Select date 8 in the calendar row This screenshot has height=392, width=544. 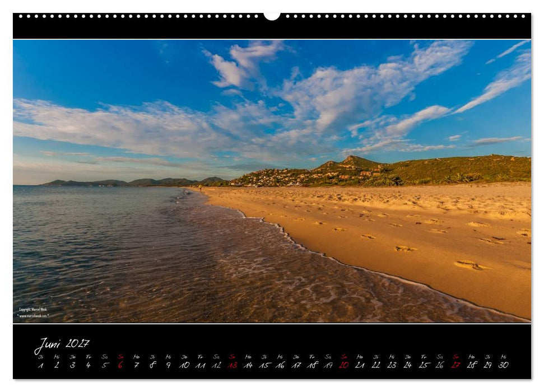click(x=152, y=365)
